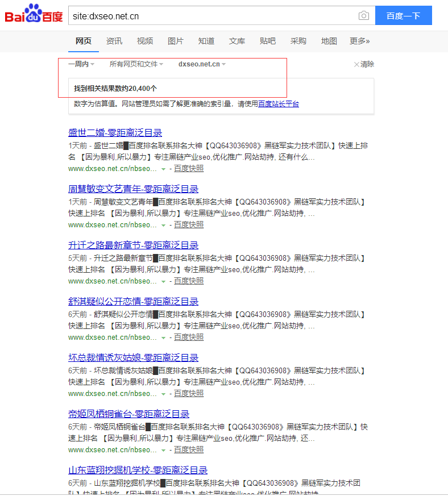This screenshot has height=496, width=448.
Task: Open the 一周内 time filter dropdown
Action: [81, 64]
